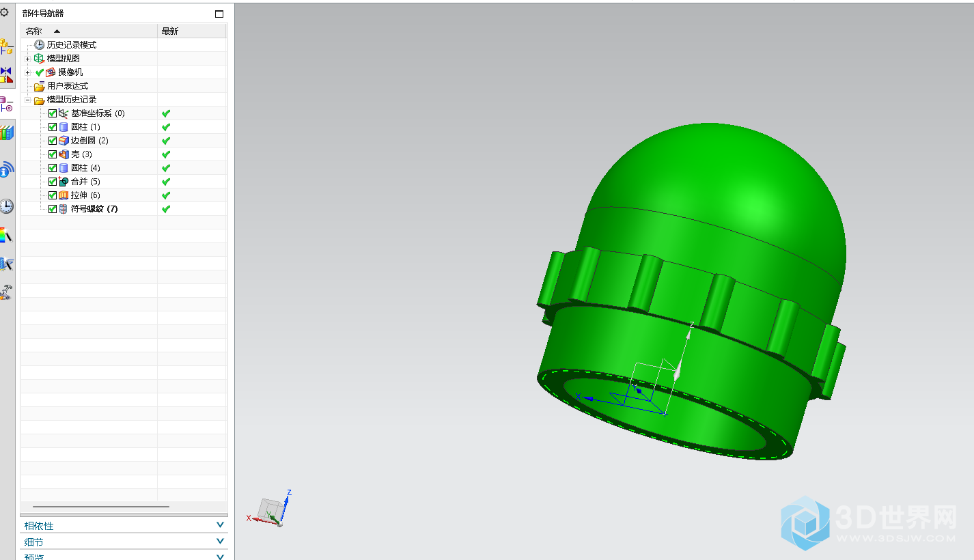Click the horizontal scrollbar in the navigator

101,507
